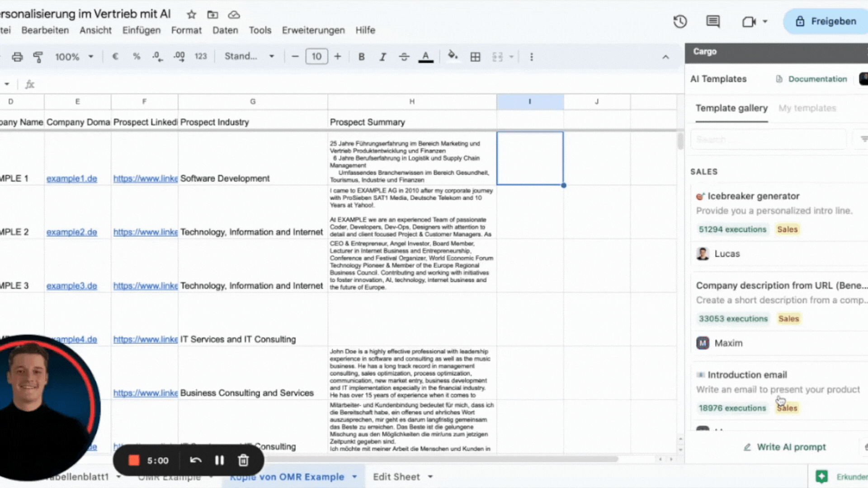Image resolution: width=868 pixels, height=488 pixels.
Task: Decrease decimal places
Action: (x=157, y=56)
